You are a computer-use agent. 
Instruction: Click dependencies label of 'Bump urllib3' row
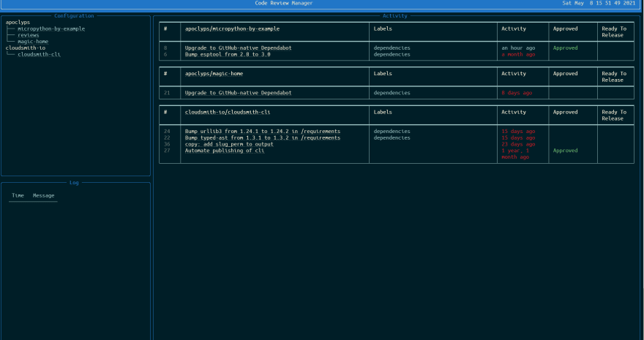click(392, 131)
